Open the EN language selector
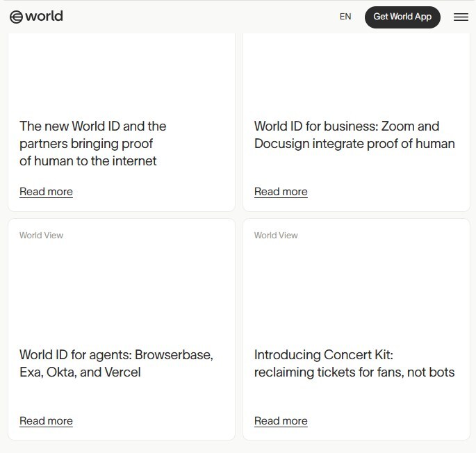Viewport: 476px width, 453px height. 345,17
